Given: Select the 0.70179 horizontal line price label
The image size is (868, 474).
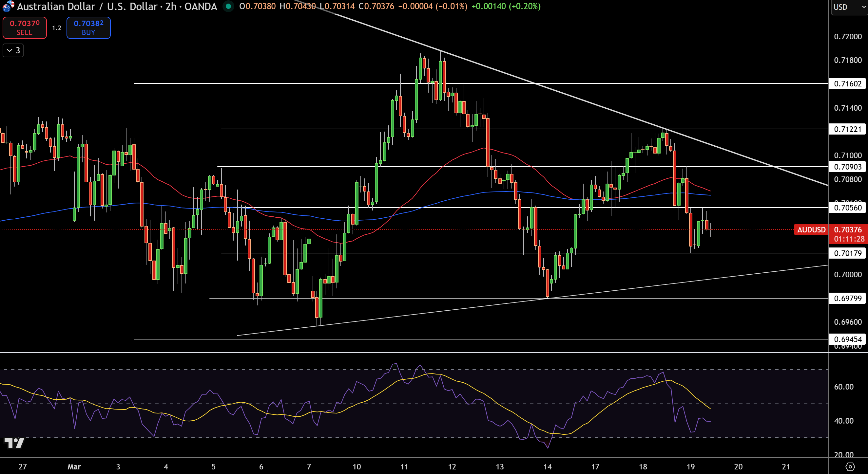Looking at the screenshot, I should tap(847, 253).
